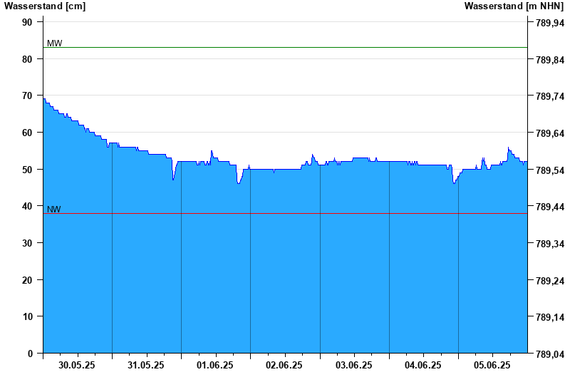Viewport: 570px width, 392px height.
Task: Click the 70 value on left axis
Action: [x=27, y=96]
